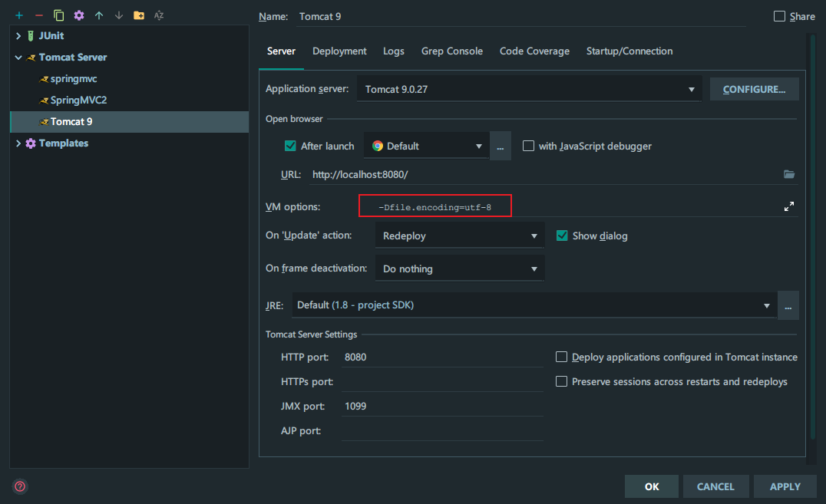Screen dimensions: 826x504
Task: Move configuration up with the arrow icon
Action: 99,15
